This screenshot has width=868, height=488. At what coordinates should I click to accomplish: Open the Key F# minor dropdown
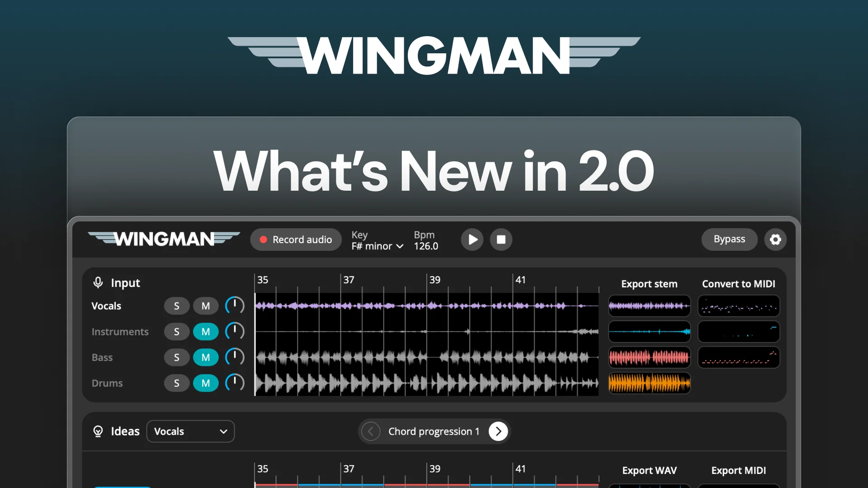point(377,246)
